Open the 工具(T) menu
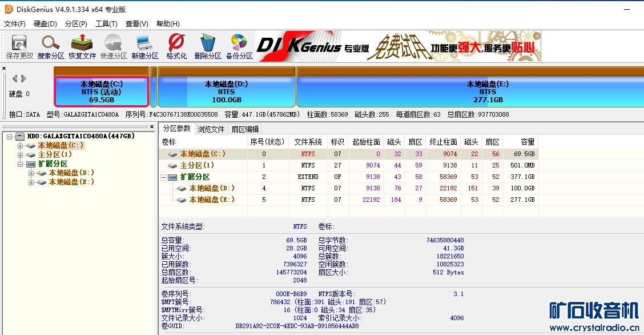 coord(106,24)
